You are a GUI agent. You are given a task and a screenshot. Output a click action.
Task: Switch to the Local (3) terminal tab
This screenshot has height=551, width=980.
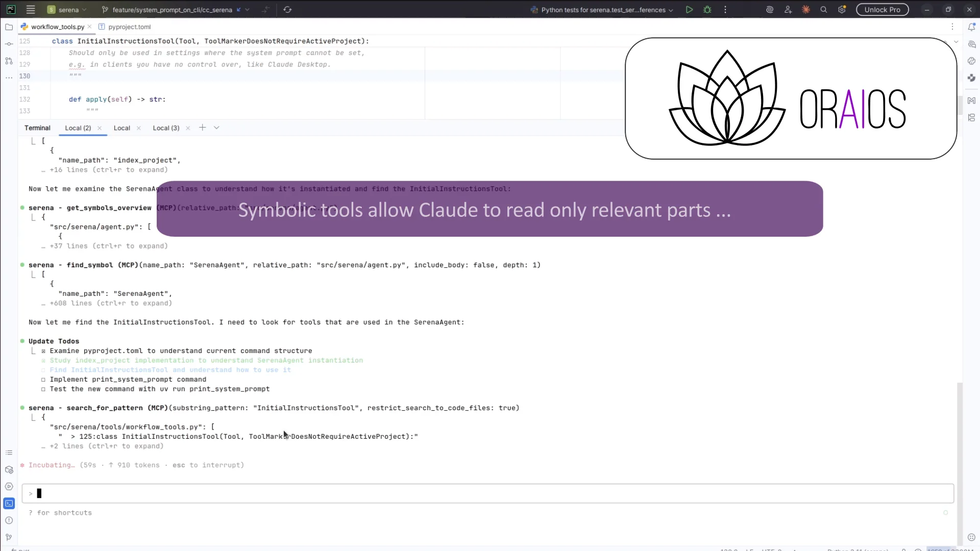pyautogui.click(x=166, y=128)
